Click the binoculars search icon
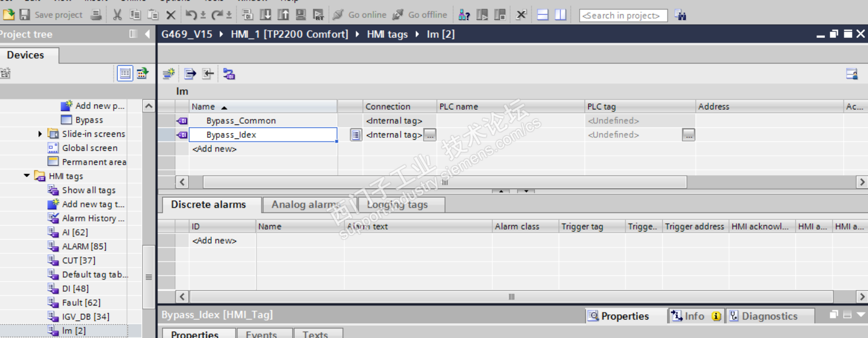The image size is (868, 338). point(680,15)
